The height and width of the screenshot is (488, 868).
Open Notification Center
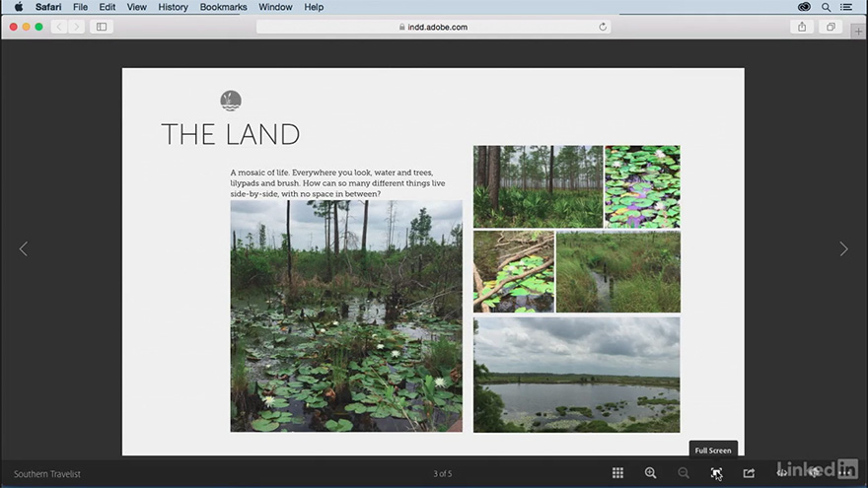846,7
